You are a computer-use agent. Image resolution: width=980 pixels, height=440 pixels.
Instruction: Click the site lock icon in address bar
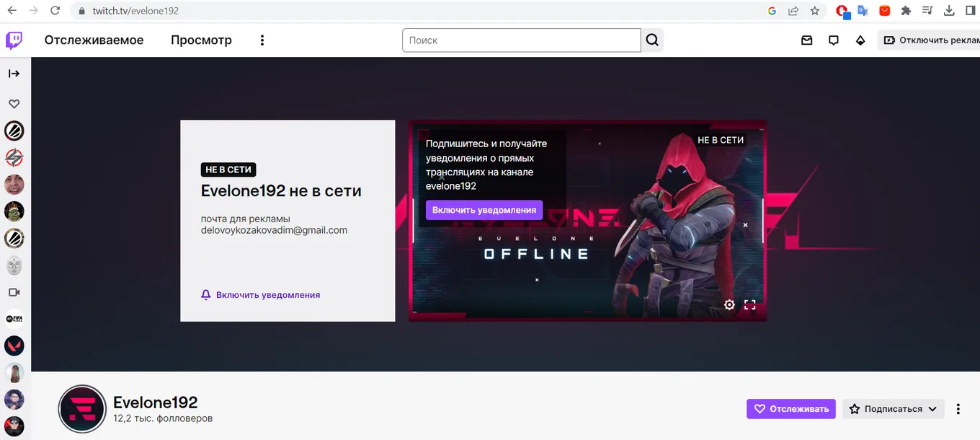(81, 11)
